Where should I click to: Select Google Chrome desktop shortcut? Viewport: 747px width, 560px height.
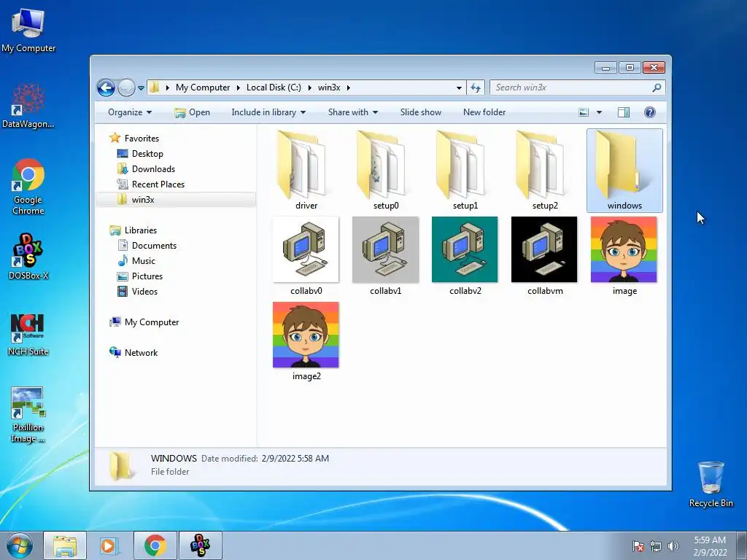(28, 187)
